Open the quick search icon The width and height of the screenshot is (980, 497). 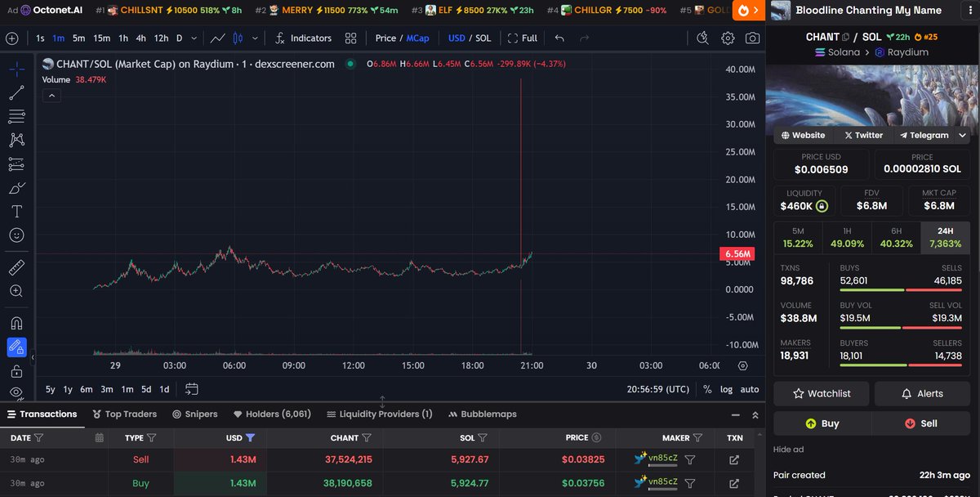tap(703, 38)
